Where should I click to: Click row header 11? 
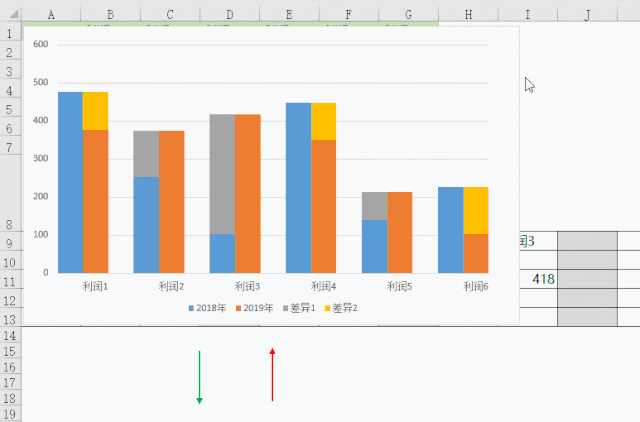(10, 281)
